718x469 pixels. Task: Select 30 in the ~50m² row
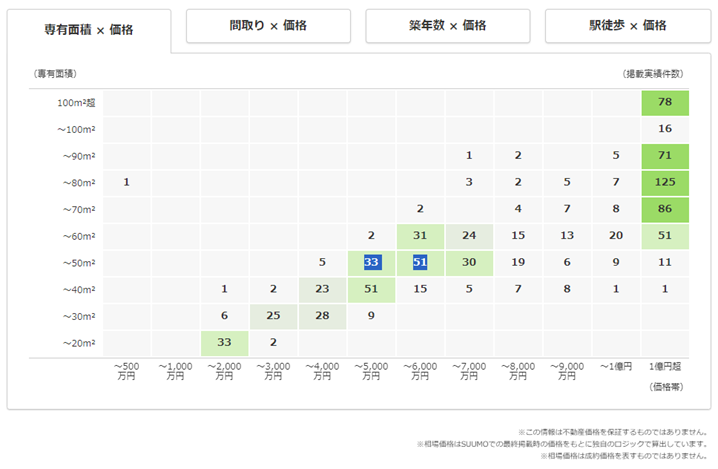click(x=469, y=263)
